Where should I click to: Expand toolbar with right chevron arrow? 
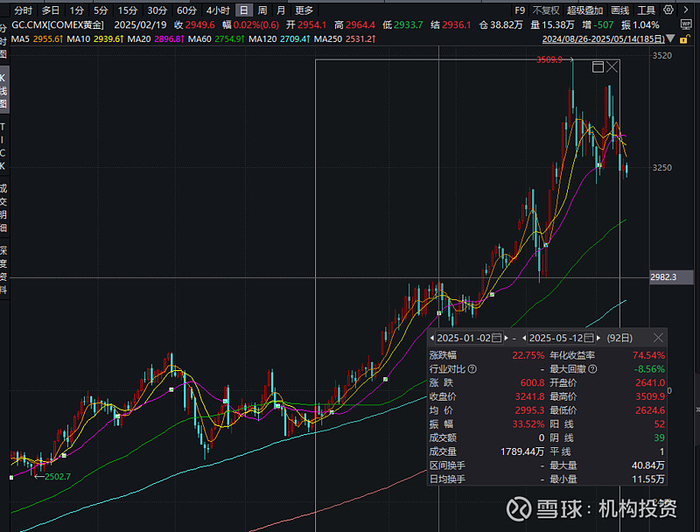click(x=686, y=10)
